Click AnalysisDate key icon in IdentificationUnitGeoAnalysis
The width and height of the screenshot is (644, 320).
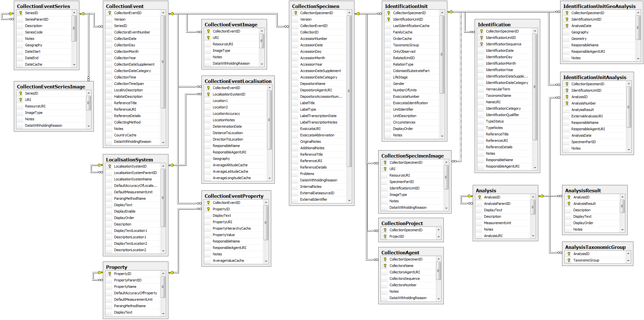(x=567, y=26)
